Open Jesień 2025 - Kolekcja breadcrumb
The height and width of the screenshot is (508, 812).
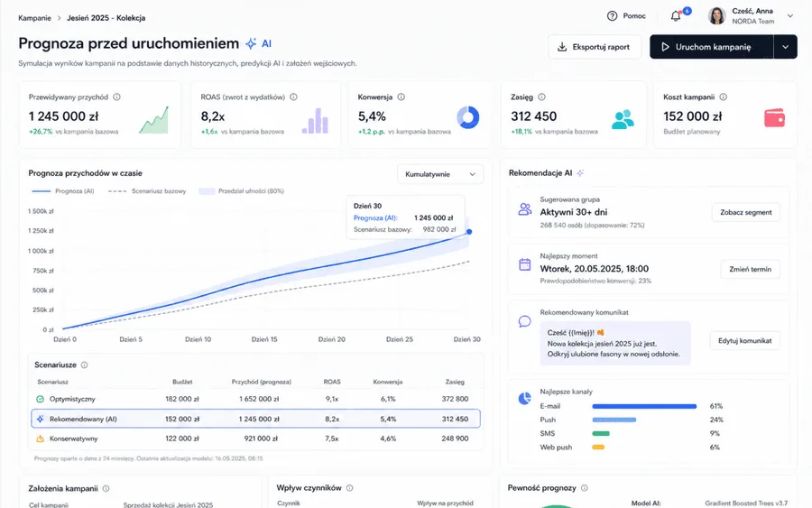point(106,18)
